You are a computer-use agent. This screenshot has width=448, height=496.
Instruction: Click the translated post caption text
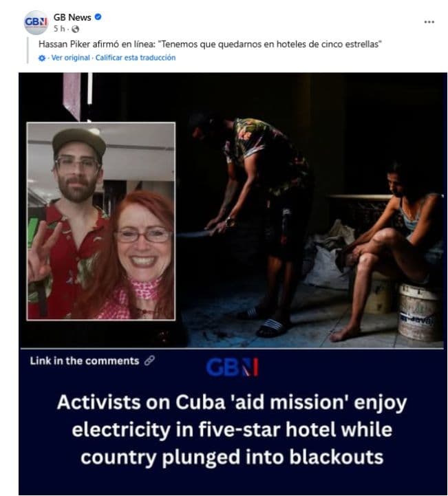[210, 44]
